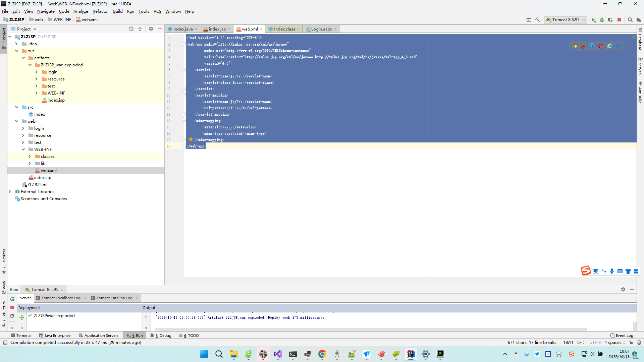Viewport: 644px width, 362px height.
Task: Open the Refactor menu
Action: coord(101,11)
